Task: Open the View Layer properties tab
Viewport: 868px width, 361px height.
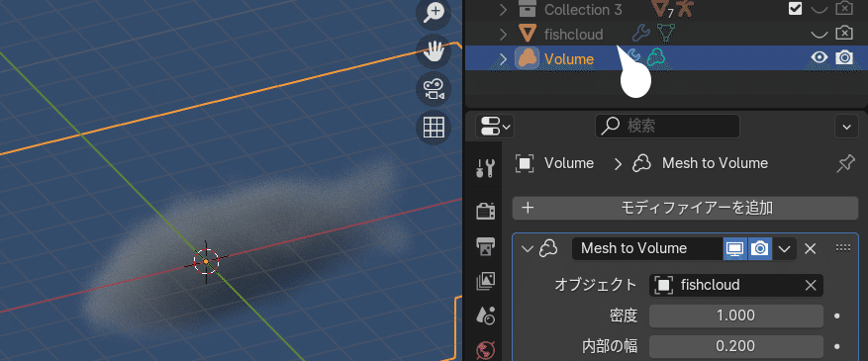Action: [486, 282]
